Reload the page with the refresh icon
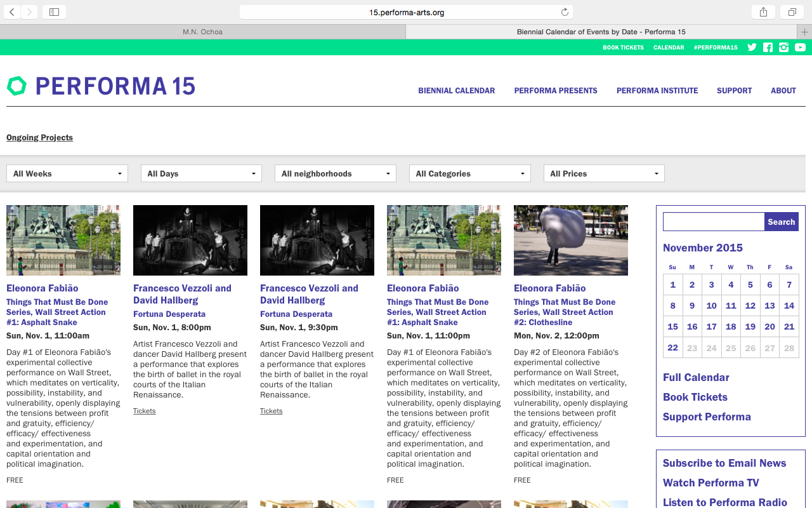The width and height of the screenshot is (812, 508). point(565,12)
